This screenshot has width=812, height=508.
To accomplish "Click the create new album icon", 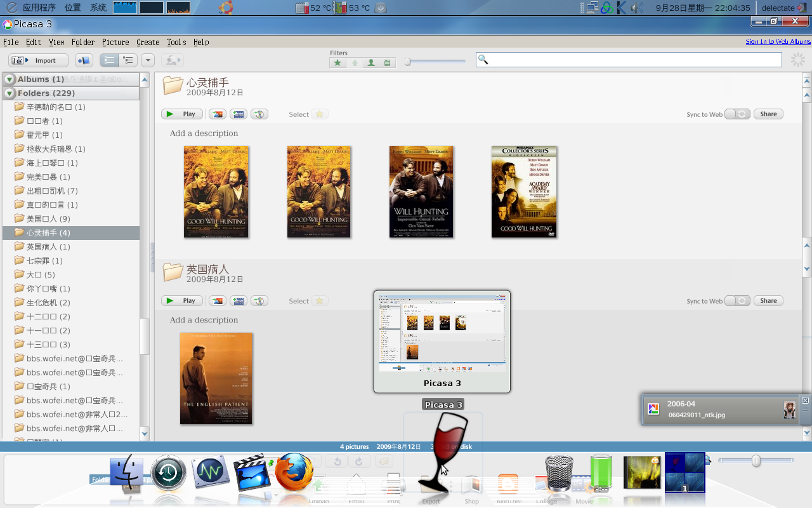I will tap(84, 60).
